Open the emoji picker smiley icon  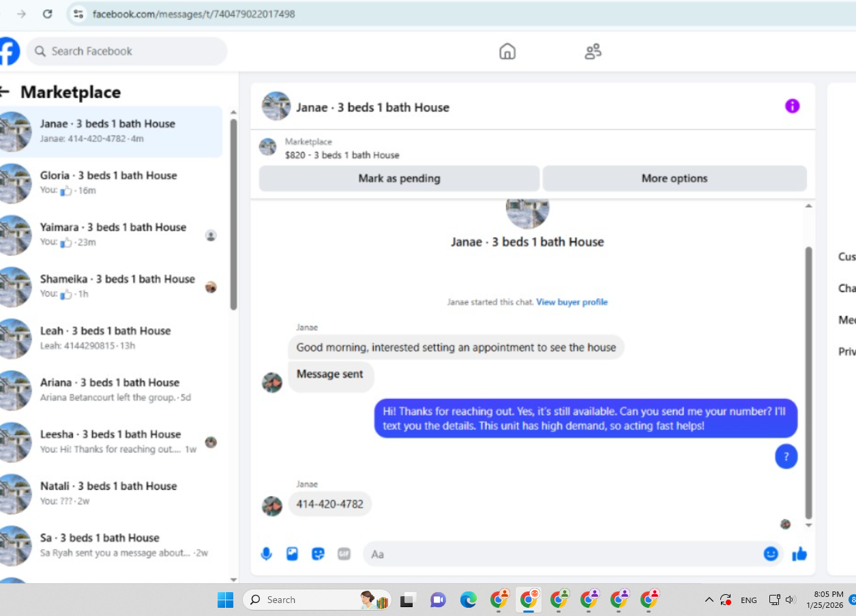(x=771, y=554)
